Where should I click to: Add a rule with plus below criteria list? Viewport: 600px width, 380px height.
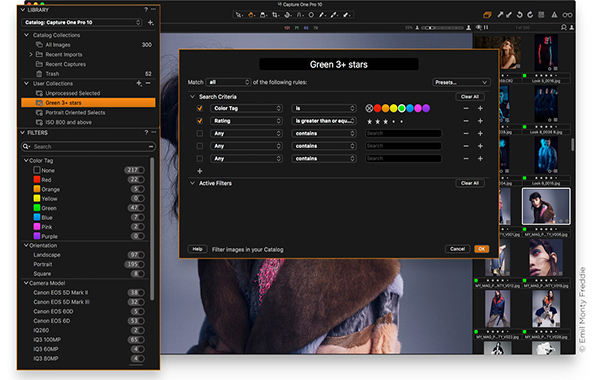[x=200, y=171]
